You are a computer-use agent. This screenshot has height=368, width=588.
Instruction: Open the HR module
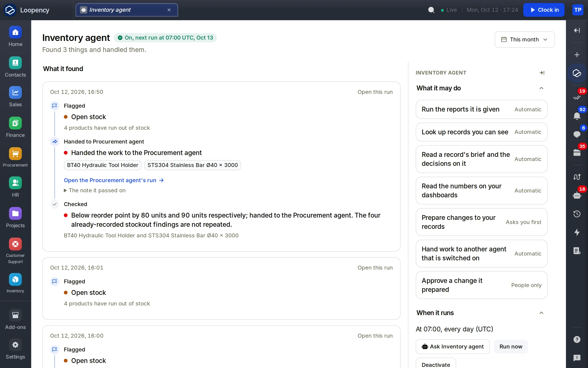pyautogui.click(x=15, y=187)
